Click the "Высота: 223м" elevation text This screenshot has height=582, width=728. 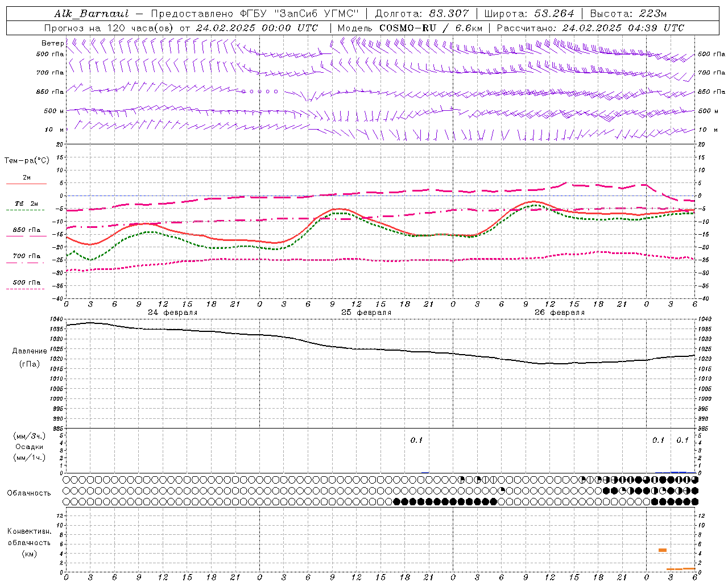628,14
